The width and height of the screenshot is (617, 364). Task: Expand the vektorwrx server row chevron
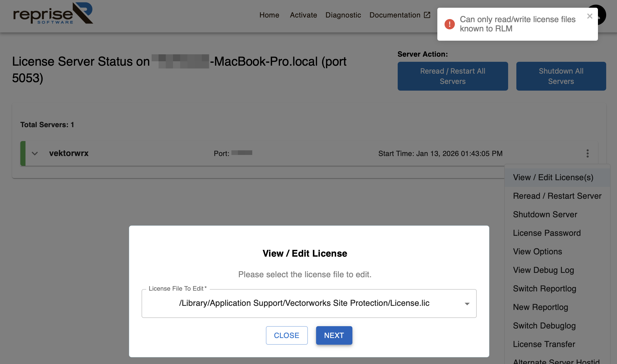coord(35,153)
